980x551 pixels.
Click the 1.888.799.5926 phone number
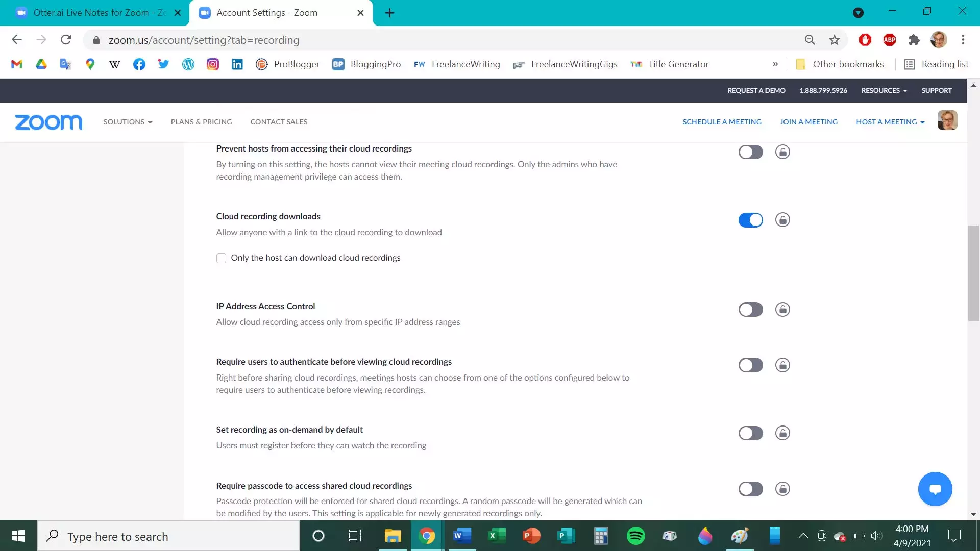tap(823, 90)
